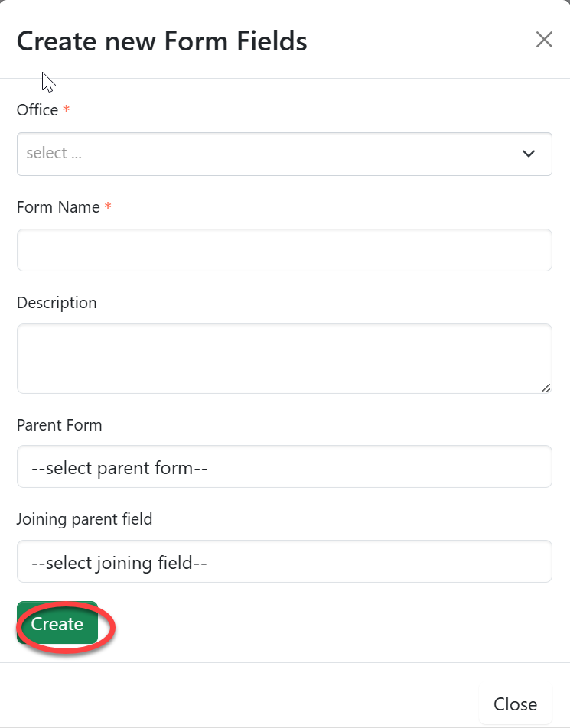Click the Joining parent field label

pyautogui.click(x=84, y=519)
